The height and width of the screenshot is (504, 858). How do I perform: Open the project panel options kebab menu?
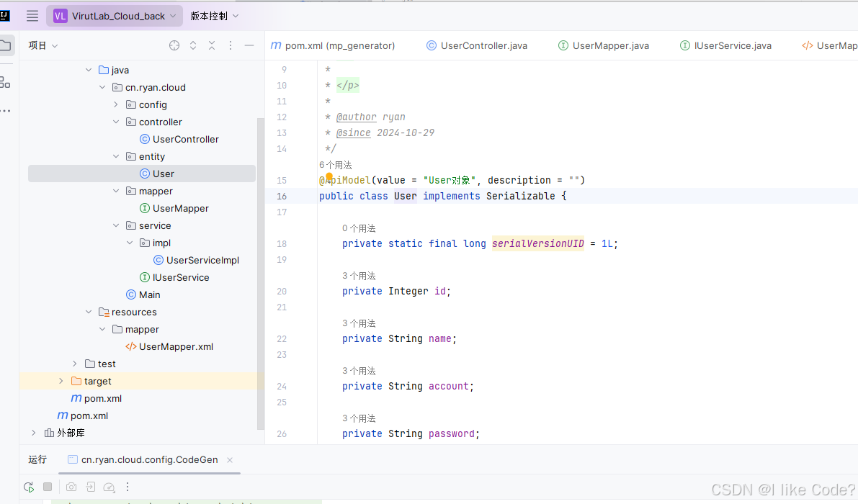tap(230, 45)
